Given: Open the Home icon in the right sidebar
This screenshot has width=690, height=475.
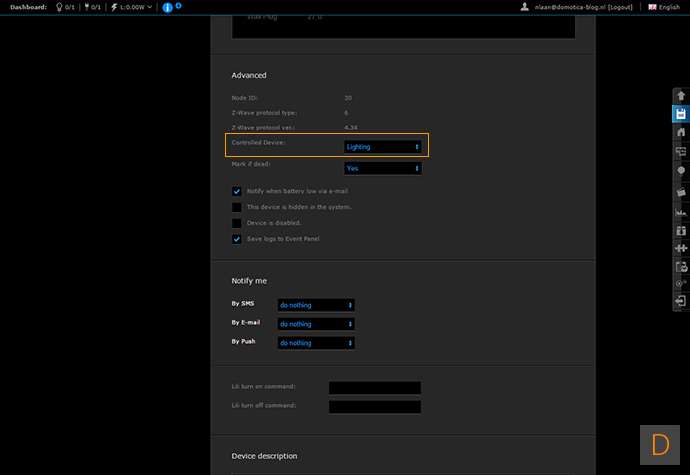Looking at the screenshot, I should pos(680,132).
